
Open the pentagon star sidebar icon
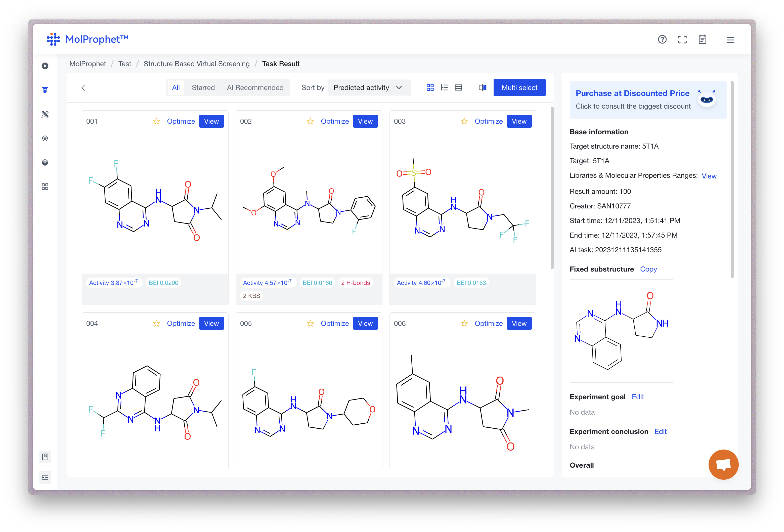(x=45, y=138)
